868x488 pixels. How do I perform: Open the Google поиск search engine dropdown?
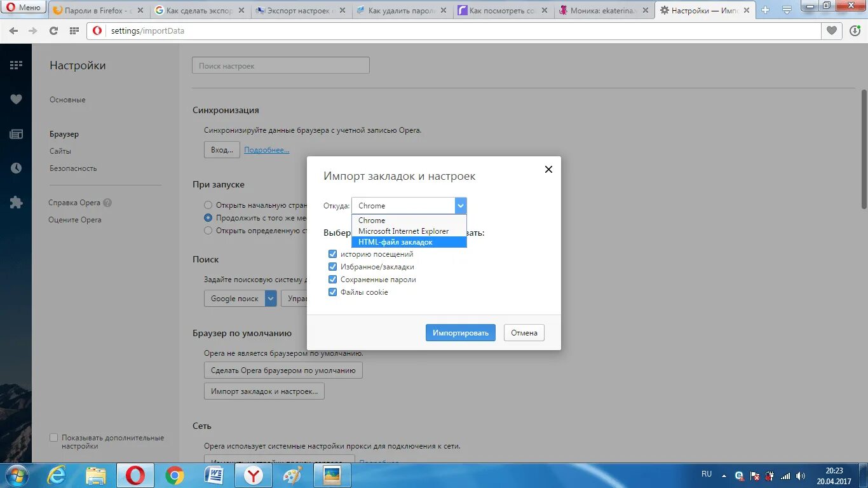tap(240, 298)
